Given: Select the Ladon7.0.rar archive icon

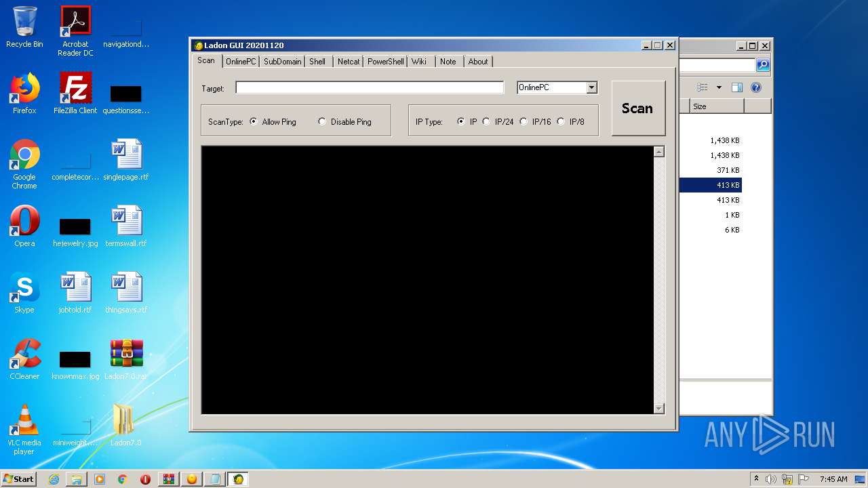Looking at the screenshot, I should tap(126, 359).
